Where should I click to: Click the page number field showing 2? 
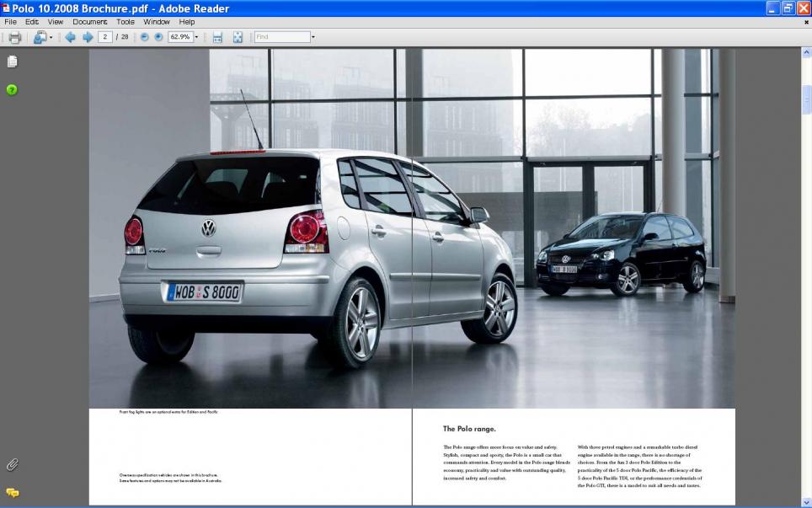point(105,37)
